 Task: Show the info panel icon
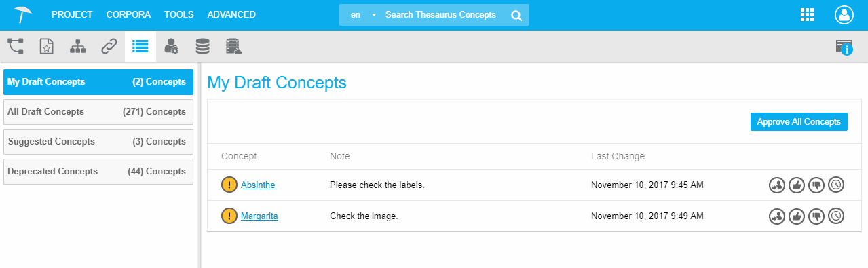(844, 47)
